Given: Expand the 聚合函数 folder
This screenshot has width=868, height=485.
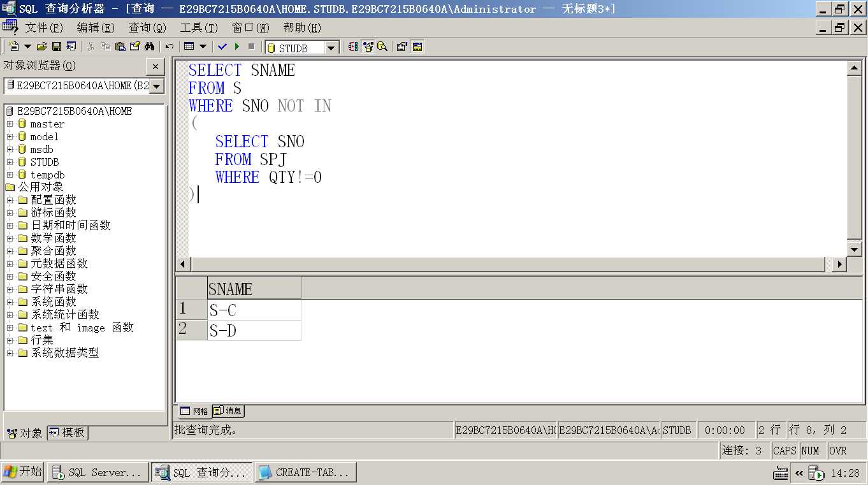Looking at the screenshot, I should [x=10, y=251].
